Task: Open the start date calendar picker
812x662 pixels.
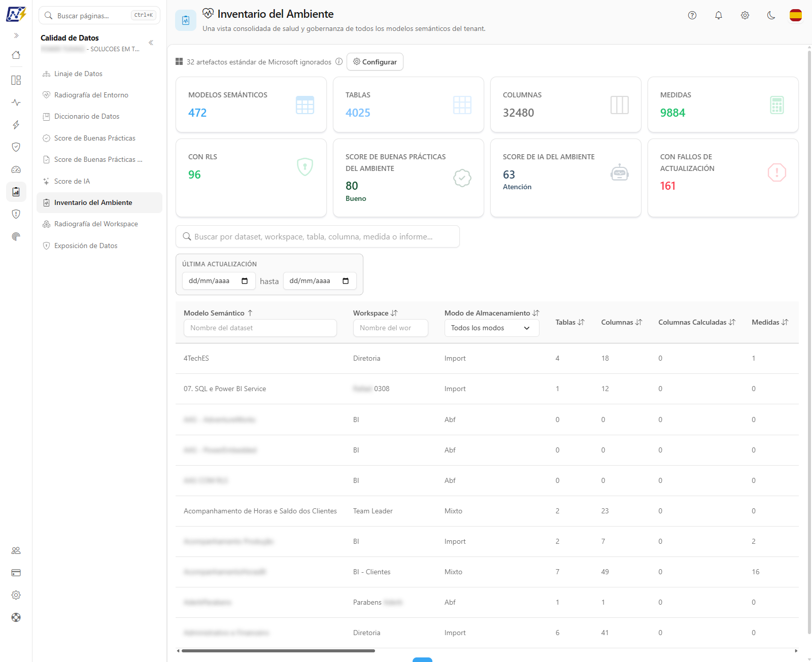Action: (245, 281)
